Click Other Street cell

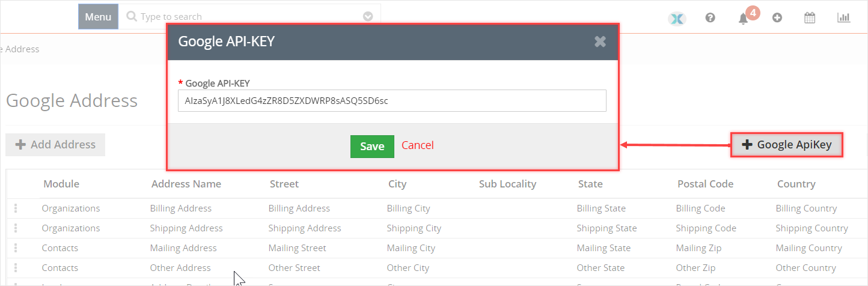(295, 268)
